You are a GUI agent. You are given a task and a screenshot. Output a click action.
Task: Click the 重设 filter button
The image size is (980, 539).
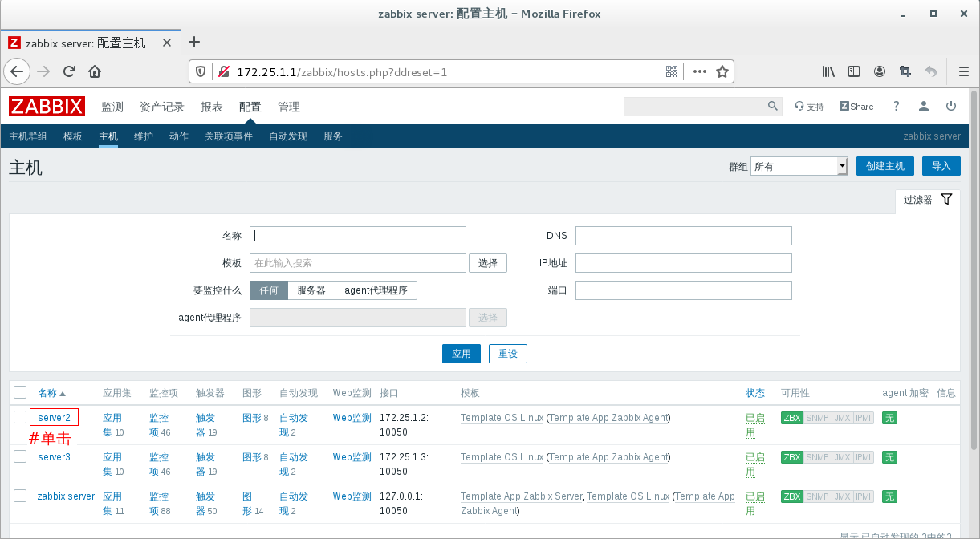pyautogui.click(x=508, y=354)
